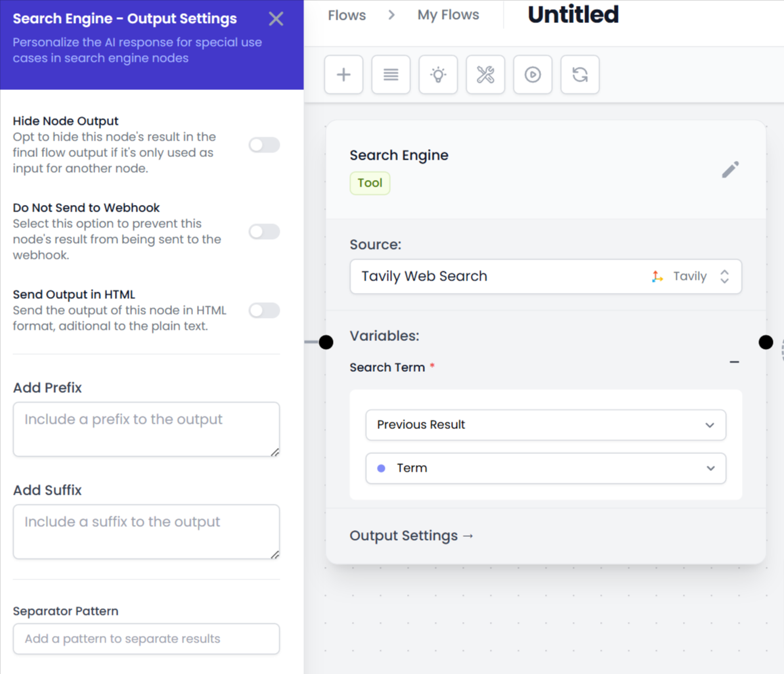Image resolution: width=784 pixels, height=674 pixels.
Task: Collapse the Search Term section
Action: (x=734, y=362)
